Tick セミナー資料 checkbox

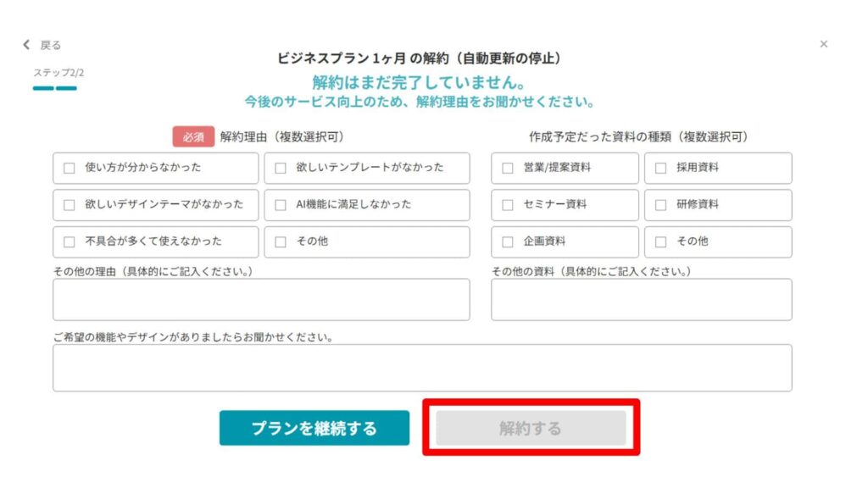click(508, 205)
